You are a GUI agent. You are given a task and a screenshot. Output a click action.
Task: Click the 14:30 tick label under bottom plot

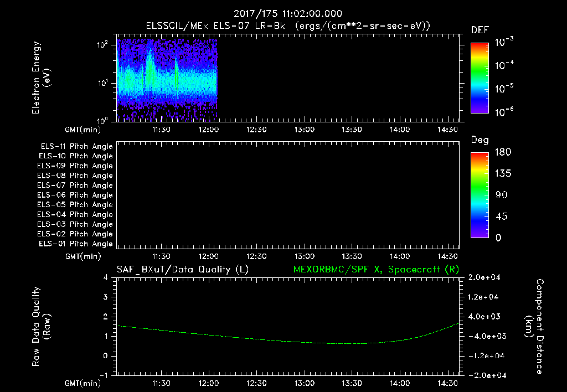(x=447, y=383)
